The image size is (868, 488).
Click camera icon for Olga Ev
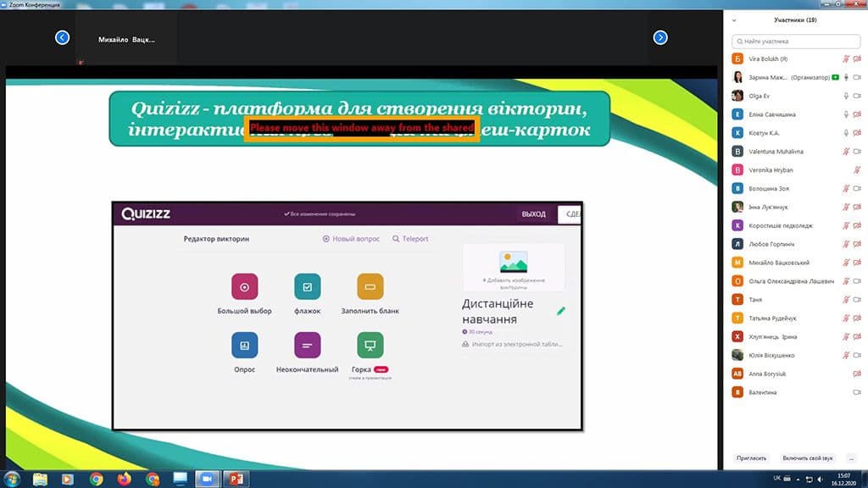coord(857,96)
